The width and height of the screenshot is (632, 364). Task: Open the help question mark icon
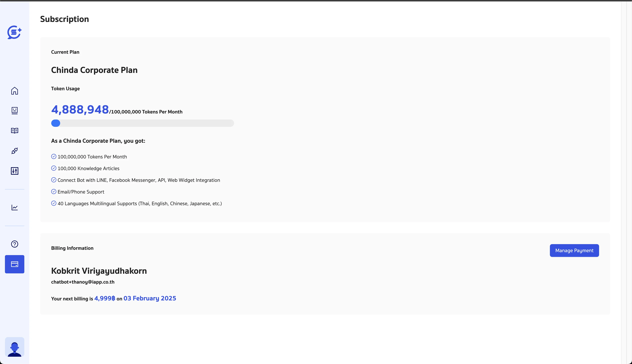14,244
